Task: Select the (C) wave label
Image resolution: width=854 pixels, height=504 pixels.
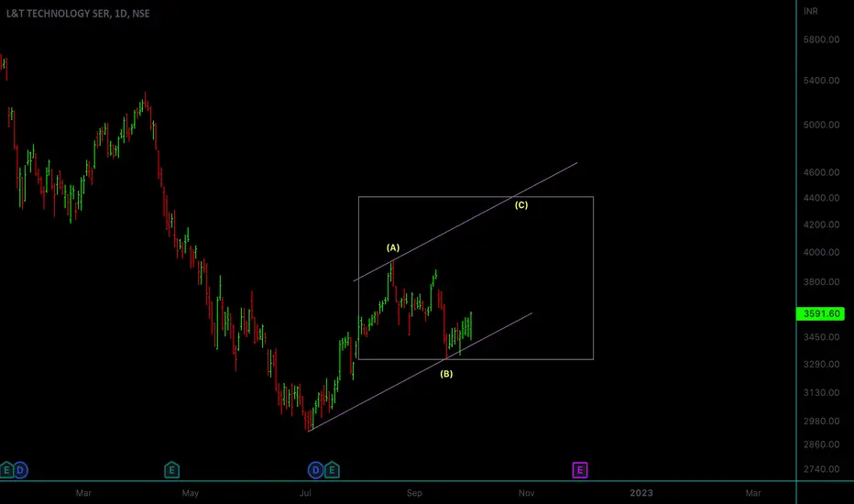Action: coord(521,205)
